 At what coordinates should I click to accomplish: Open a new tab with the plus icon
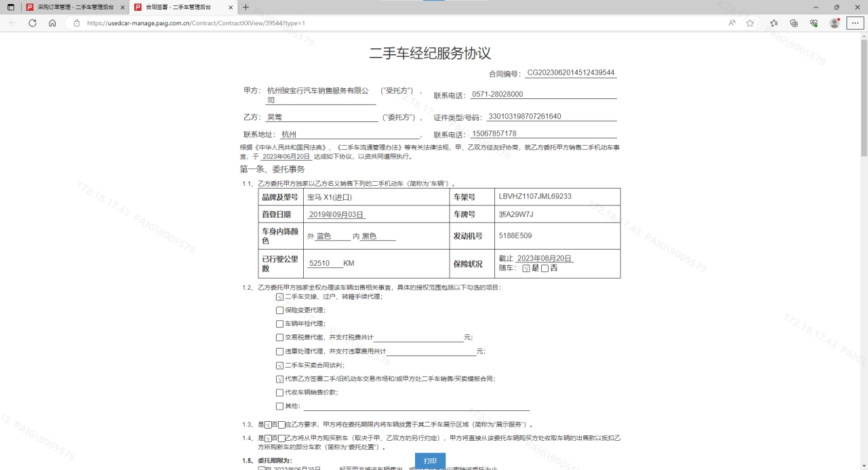[x=245, y=7]
